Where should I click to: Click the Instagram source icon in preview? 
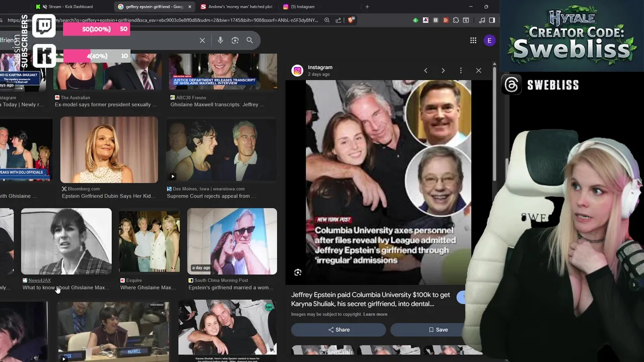pyautogui.click(x=297, y=71)
